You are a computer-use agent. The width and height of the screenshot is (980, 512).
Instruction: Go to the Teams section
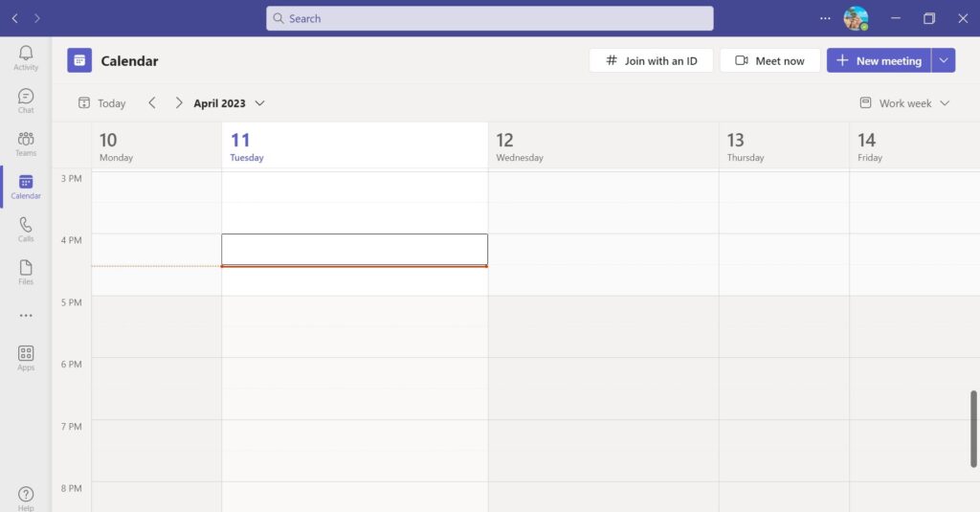26,144
